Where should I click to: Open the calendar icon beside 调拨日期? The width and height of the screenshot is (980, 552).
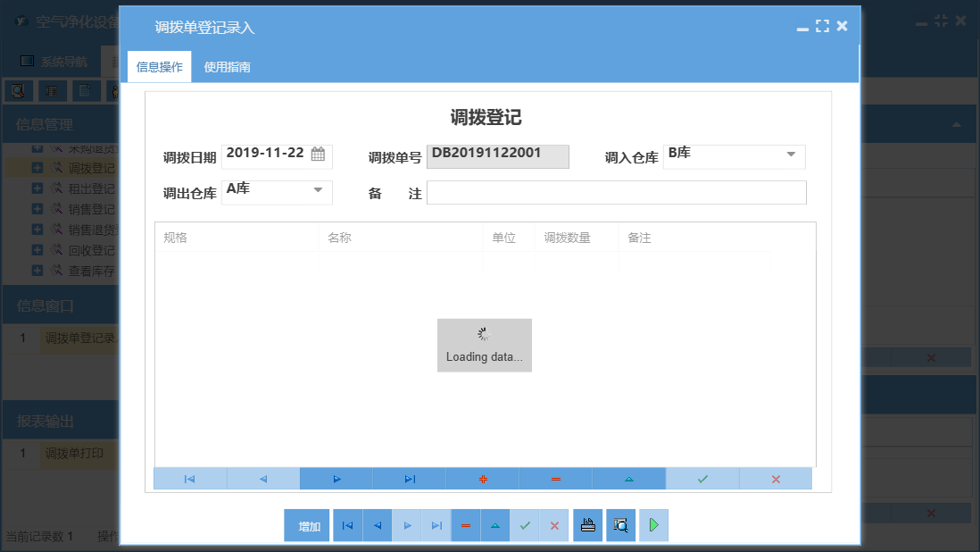(318, 153)
